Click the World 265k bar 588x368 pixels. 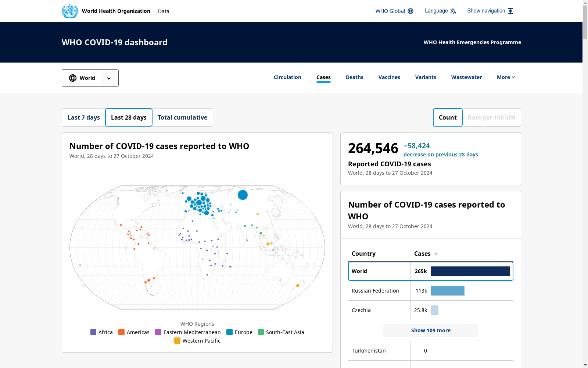click(470, 271)
